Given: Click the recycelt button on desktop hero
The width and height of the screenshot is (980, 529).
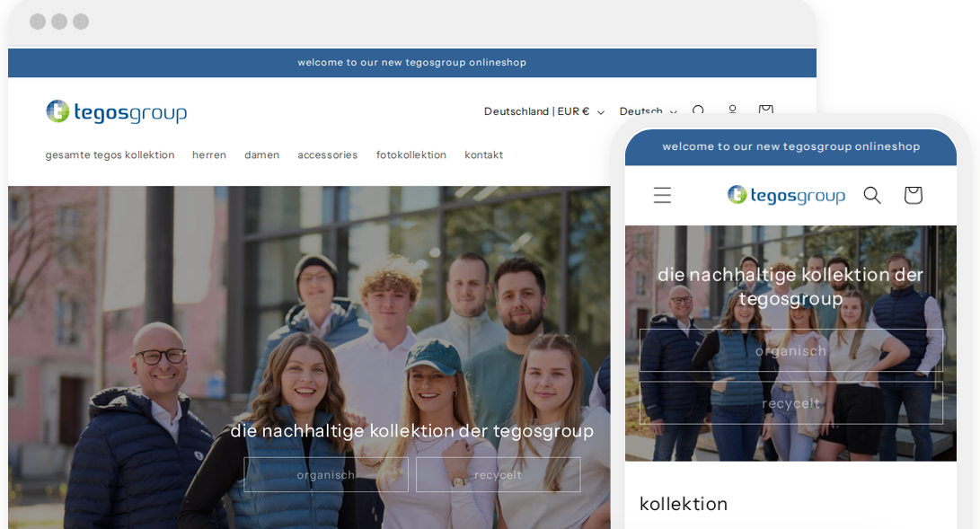Looking at the screenshot, I should 498,474.
